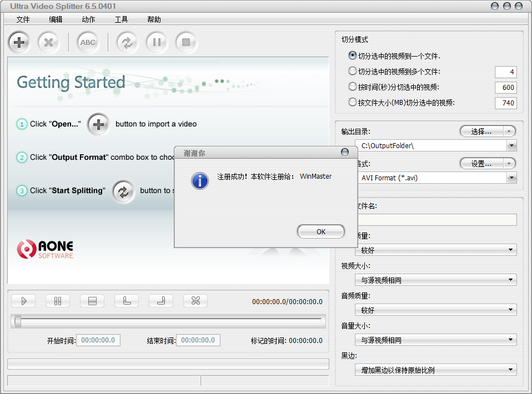Click the Play button in preview controls

tap(23, 301)
